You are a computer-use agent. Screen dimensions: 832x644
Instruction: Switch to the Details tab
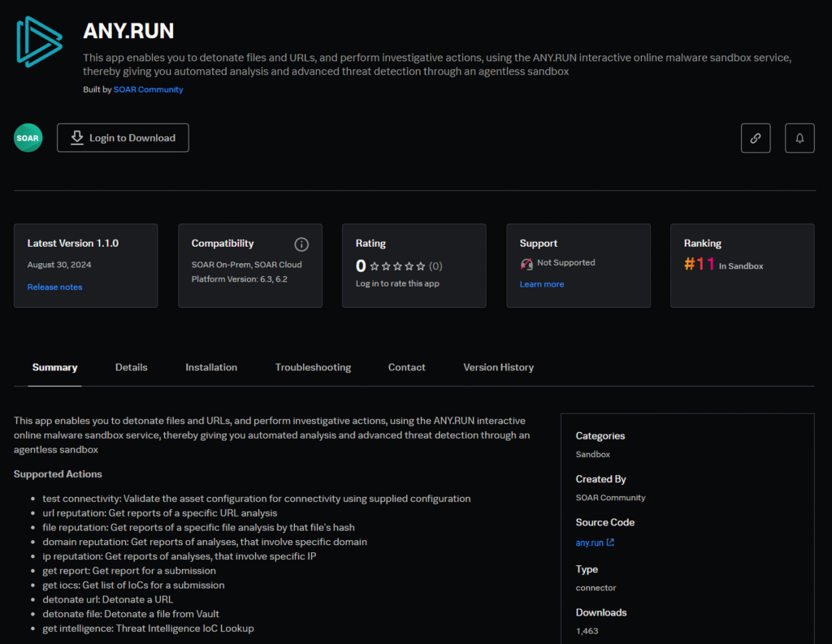[x=131, y=367]
